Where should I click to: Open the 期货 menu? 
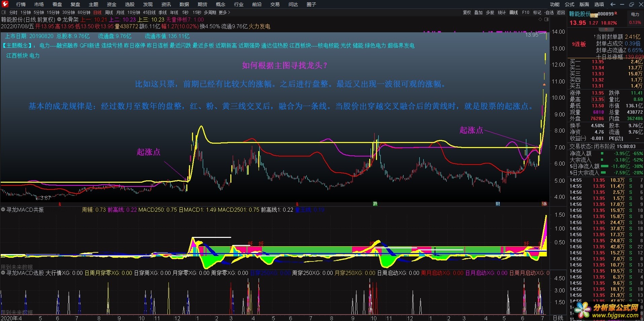point(202,4)
